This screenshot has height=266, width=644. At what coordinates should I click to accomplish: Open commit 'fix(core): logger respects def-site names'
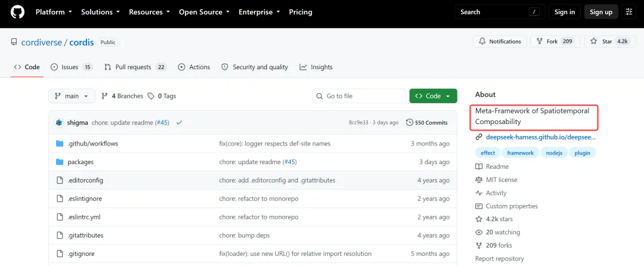[275, 144]
